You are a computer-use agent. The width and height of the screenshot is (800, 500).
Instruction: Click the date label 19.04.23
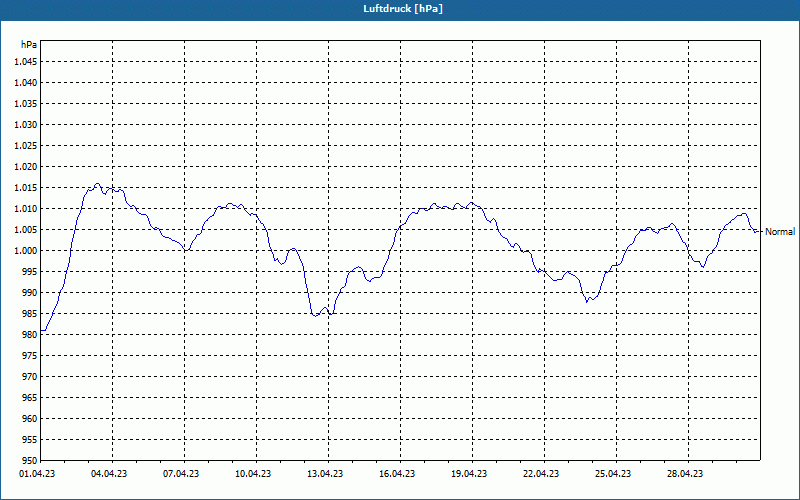(x=469, y=474)
